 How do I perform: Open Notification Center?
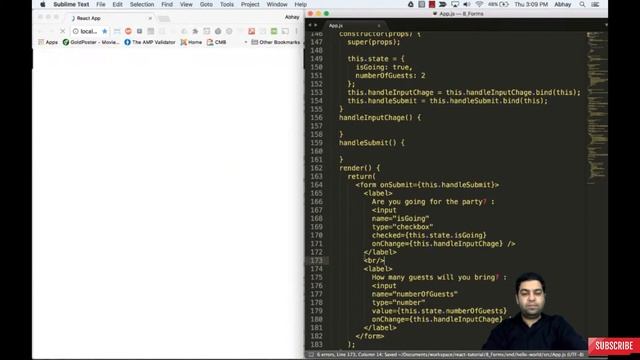[595, 4]
